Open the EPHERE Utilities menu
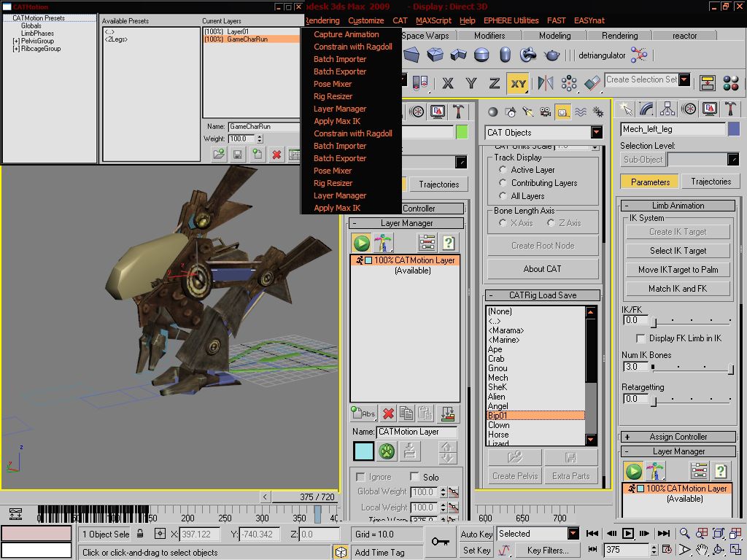747x560 pixels. [x=511, y=20]
